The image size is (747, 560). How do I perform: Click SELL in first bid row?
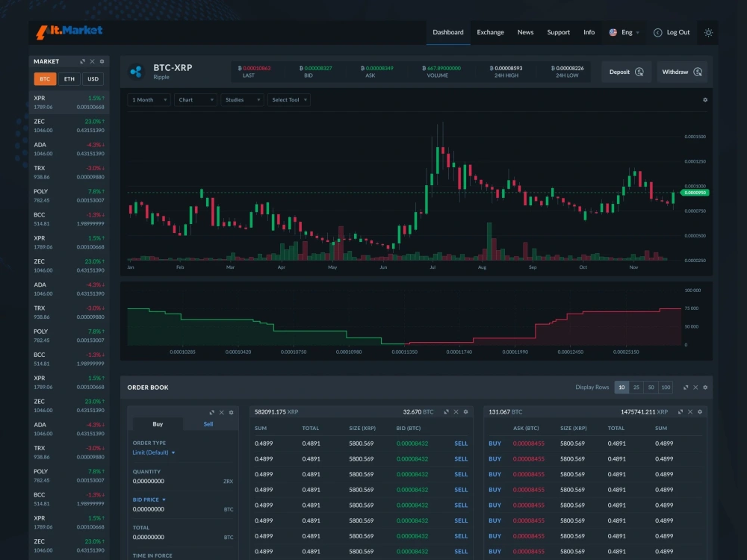(x=461, y=444)
